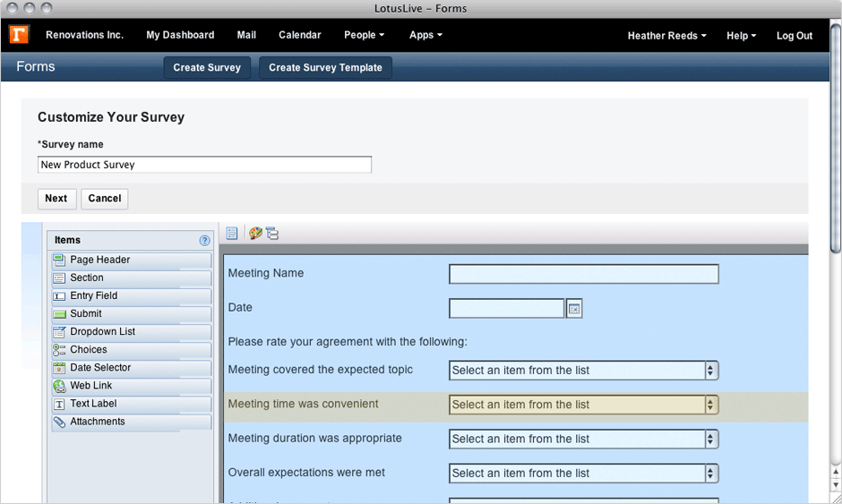This screenshot has height=504, width=842.
Task: Click the Survey name input field
Action: pos(204,165)
